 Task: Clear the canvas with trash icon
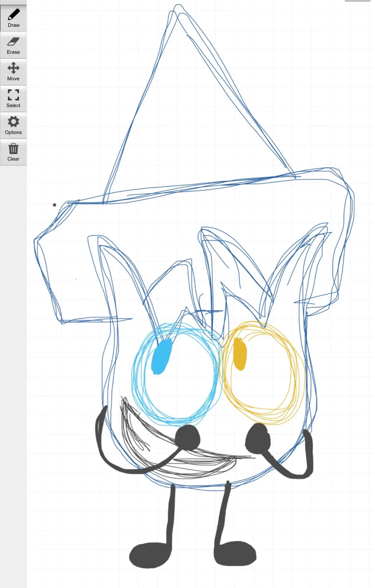tap(13, 152)
